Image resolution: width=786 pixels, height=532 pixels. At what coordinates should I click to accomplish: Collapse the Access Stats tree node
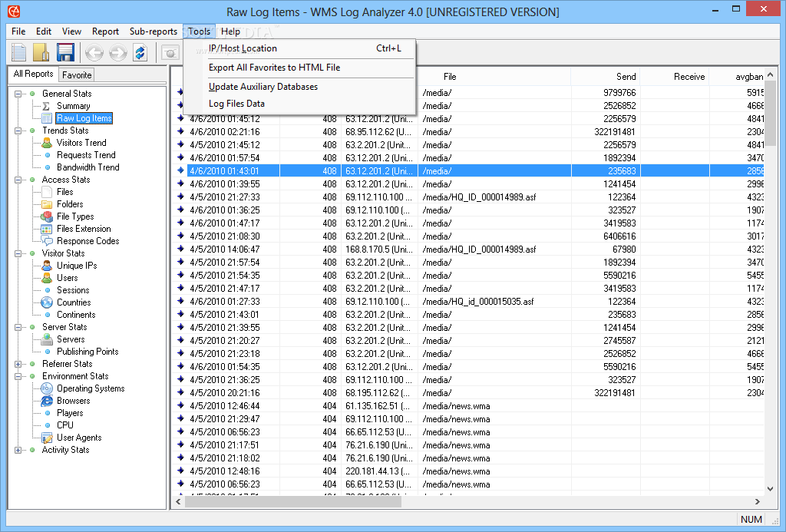click(18, 180)
